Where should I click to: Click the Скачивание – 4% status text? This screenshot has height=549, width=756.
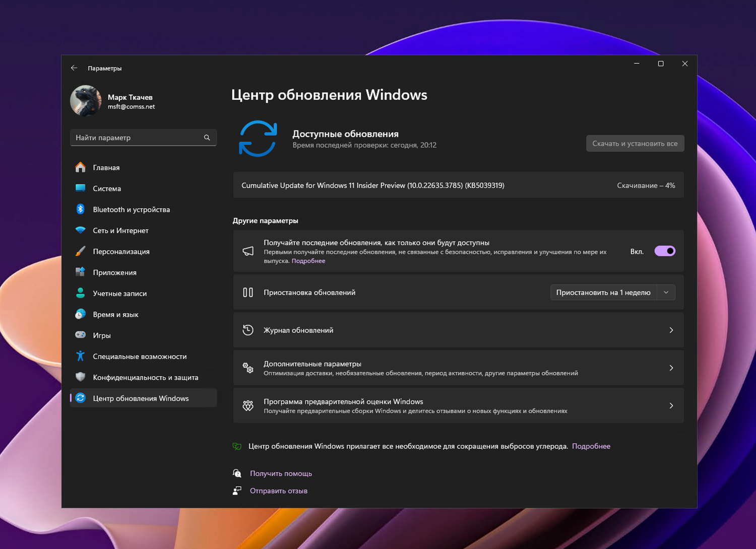click(646, 185)
